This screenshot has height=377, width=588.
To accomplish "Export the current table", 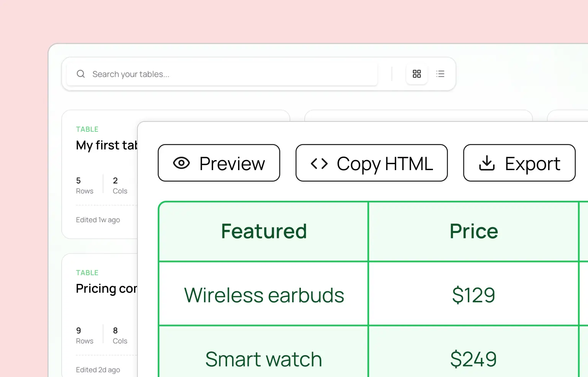I will pyautogui.click(x=519, y=163).
